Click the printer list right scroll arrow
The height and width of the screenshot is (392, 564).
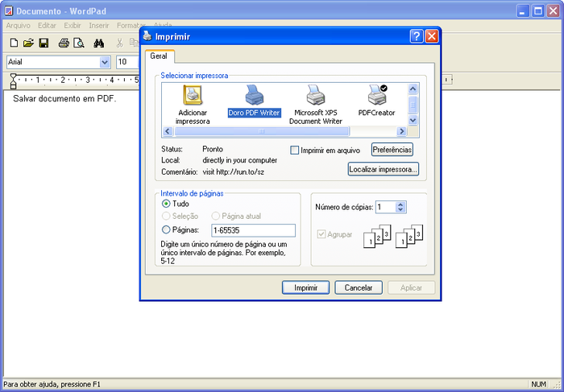pyautogui.click(x=401, y=131)
